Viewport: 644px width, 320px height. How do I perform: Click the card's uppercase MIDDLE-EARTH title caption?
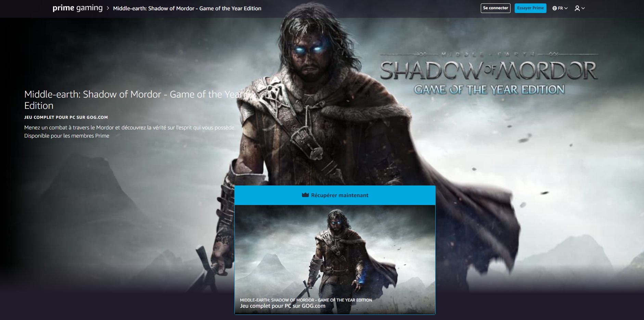[x=306, y=300]
